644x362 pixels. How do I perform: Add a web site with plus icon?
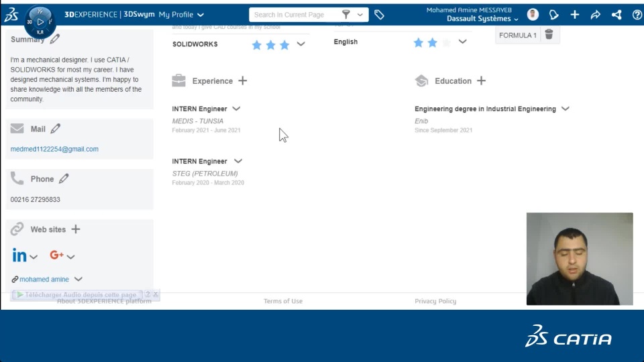76,229
